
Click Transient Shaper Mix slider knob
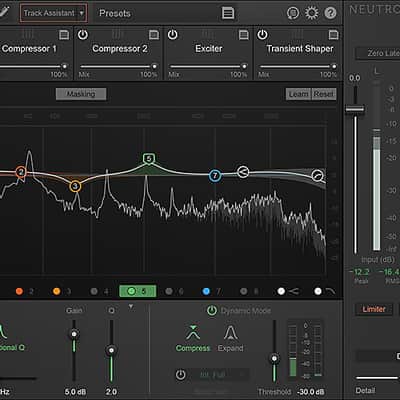pos(334,66)
